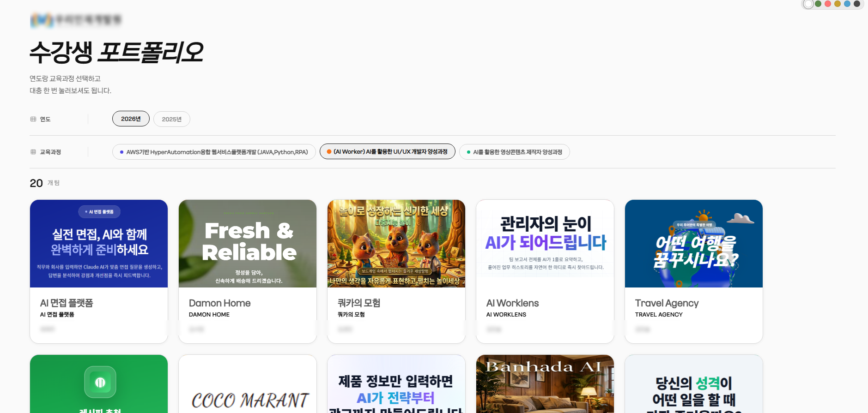Click the DAMON HOME subtitle text
Screen dimensions: 868x413
coord(209,315)
